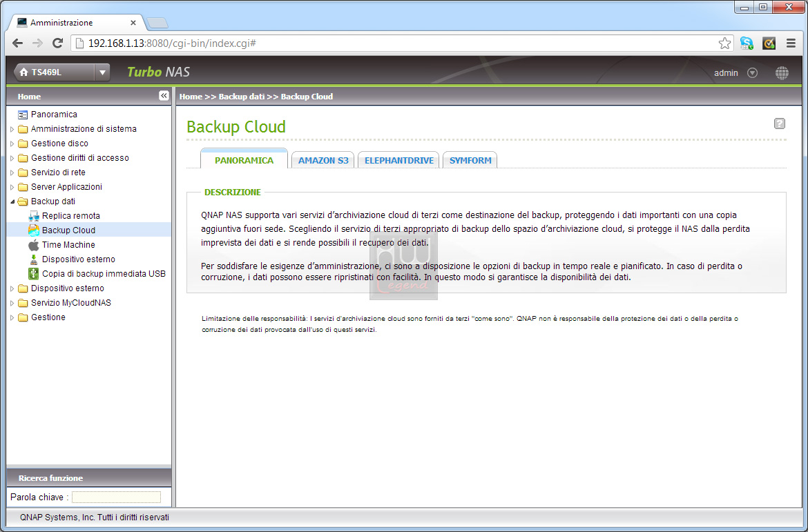The height and width of the screenshot is (532, 808).
Task: Select Copia di backup immediata USB
Action: pyautogui.click(x=104, y=273)
